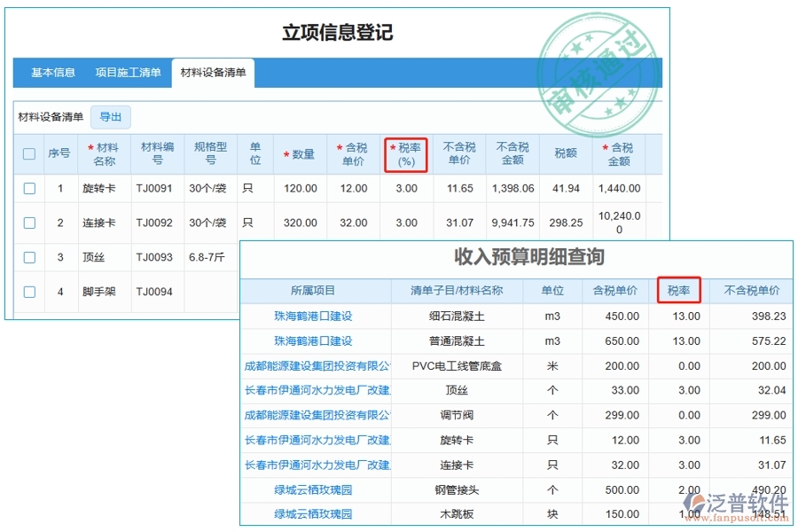This screenshot has height=532, width=798.
Task: 打开项目施工清单选项卡
Action: click(x=127, y=74)
